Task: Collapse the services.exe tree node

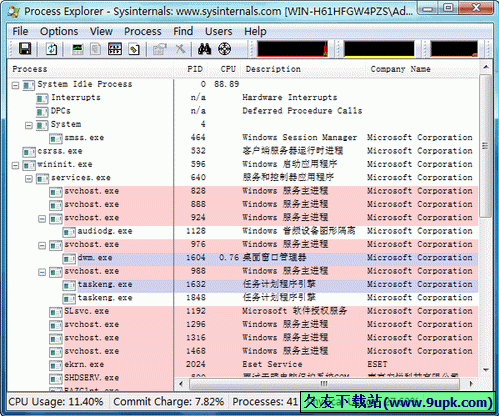Action: click(x=29, y=179)
